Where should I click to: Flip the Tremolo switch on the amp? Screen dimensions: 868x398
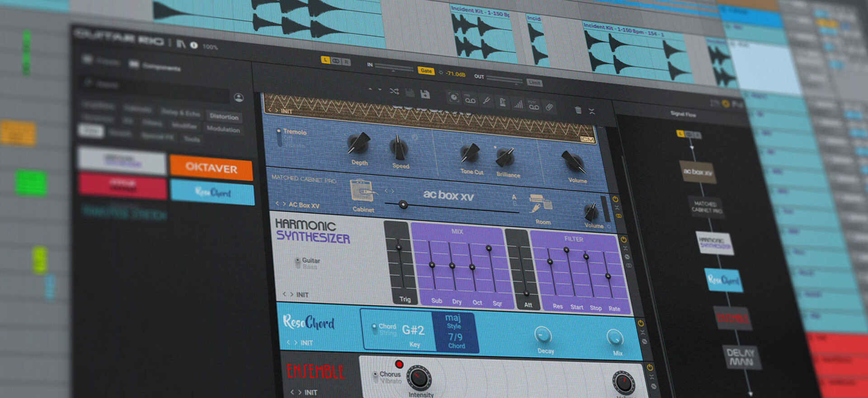coord(279,137)
